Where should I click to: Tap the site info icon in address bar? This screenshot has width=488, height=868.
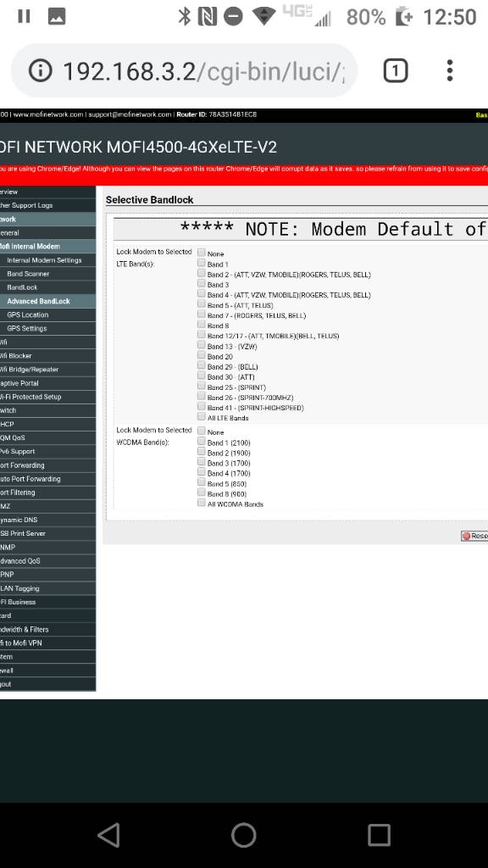(x=40, y=71)
